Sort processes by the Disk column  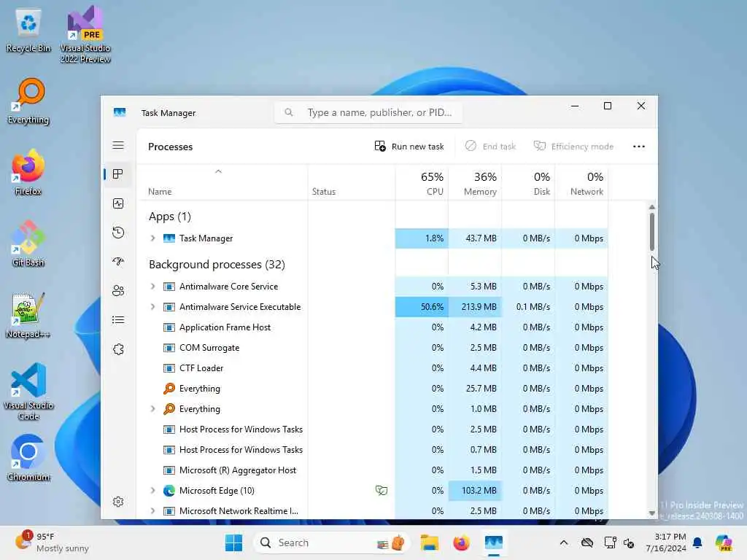[x=528, y=183]
